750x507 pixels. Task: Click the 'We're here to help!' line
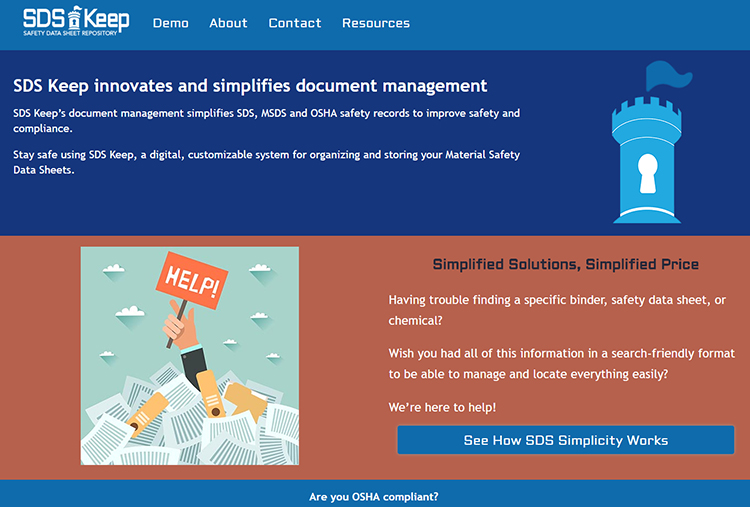coord(442,408)
